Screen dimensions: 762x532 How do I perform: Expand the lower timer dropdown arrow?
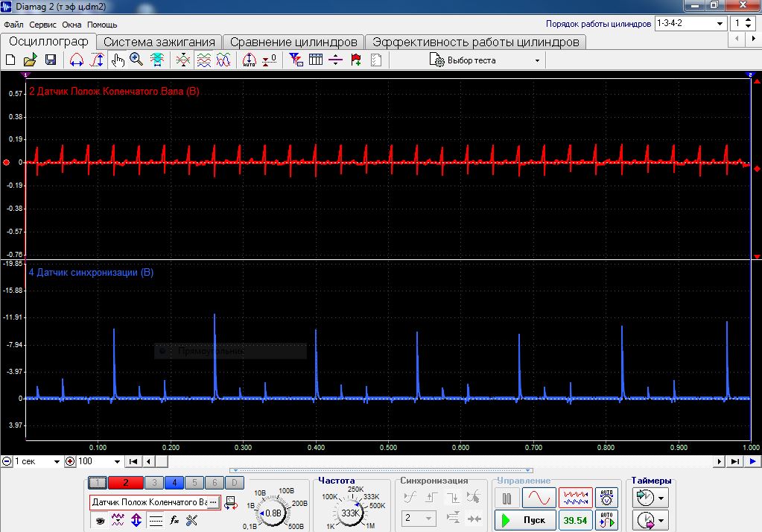tap(661, 520)
